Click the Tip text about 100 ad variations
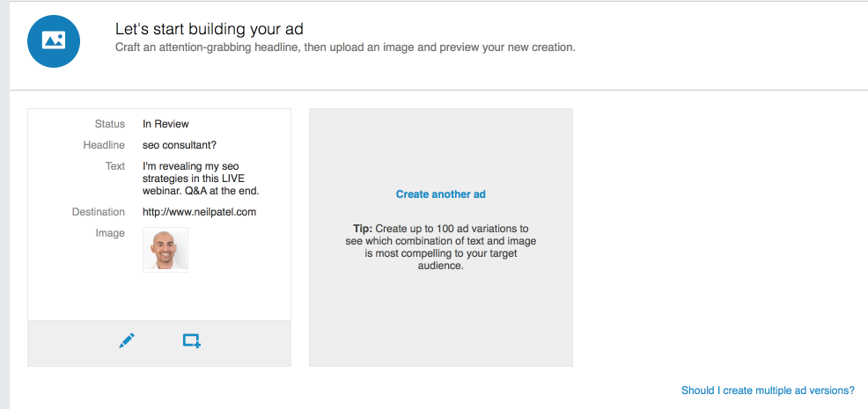The image size is (868, 409). point(441,247)
